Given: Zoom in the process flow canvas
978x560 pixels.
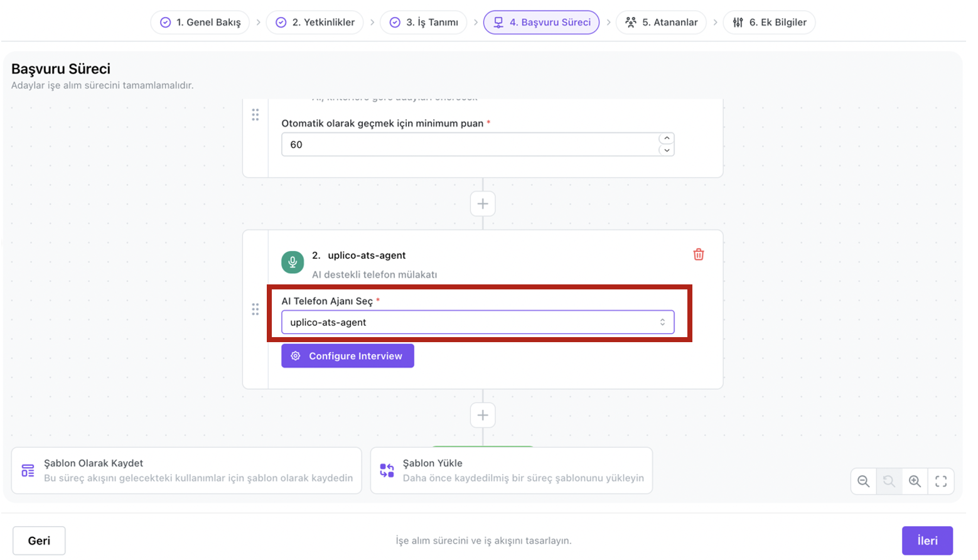Looking at the screenshot, I should pyautogui.click(x=915, y=482).
